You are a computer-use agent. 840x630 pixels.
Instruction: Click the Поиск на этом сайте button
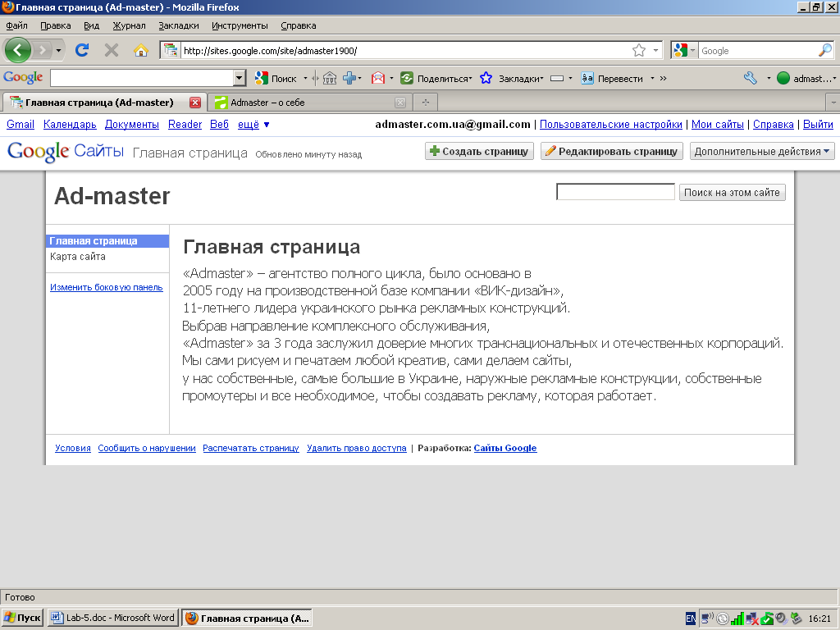pos(732,192)
